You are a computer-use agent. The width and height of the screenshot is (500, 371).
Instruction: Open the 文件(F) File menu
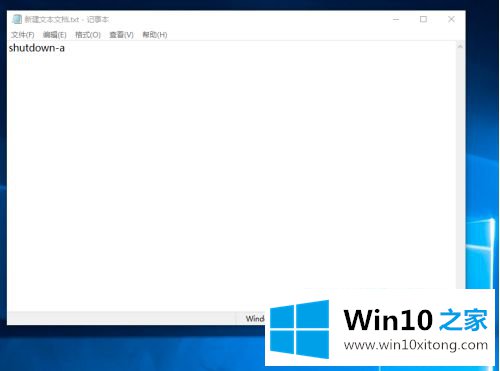click(x=22, y=35)
